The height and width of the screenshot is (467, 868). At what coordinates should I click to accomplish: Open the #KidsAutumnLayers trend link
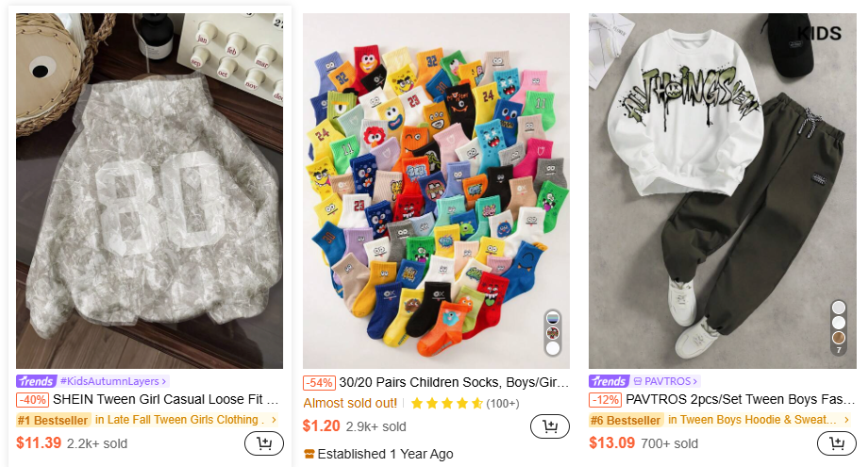point(113,381)
